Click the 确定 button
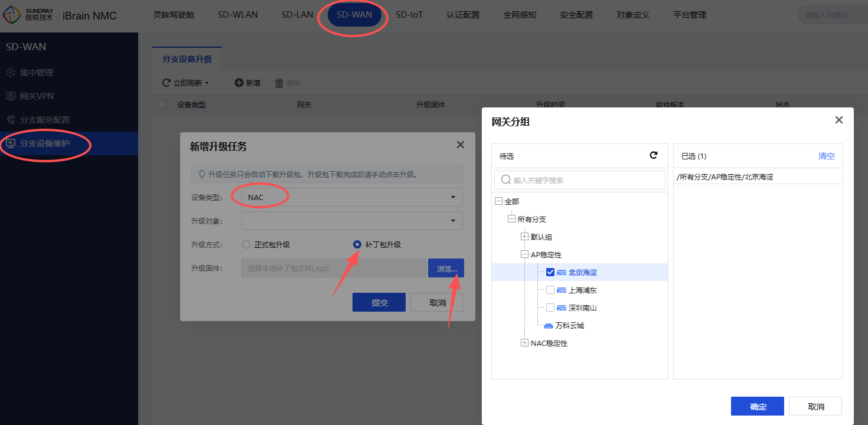Screen dimensions: 868x425 pos(757,406)
